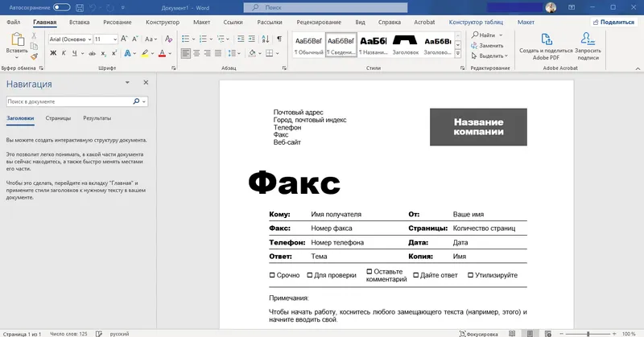Open the font name Arial dropdown
644x337 pixels.
[x=89, y=39]
